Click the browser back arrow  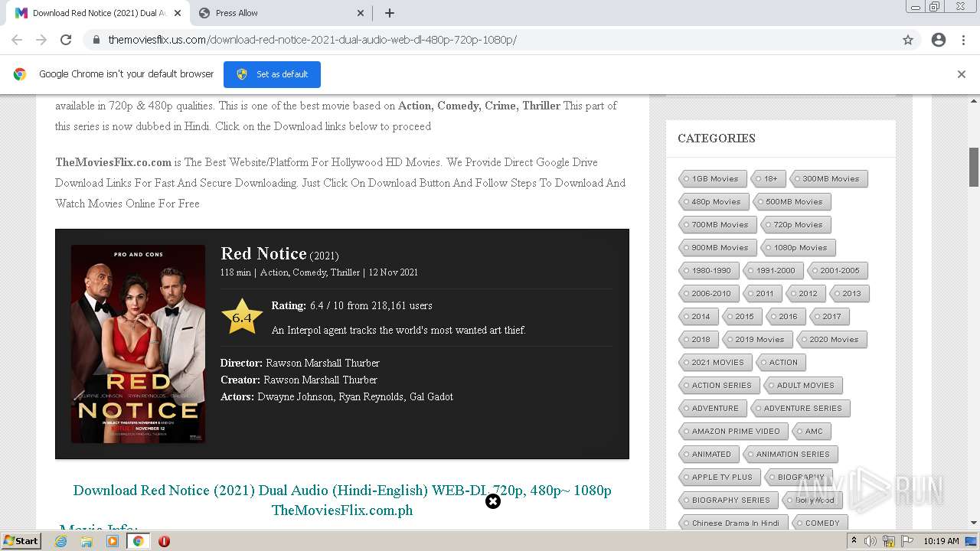(17, 40)
